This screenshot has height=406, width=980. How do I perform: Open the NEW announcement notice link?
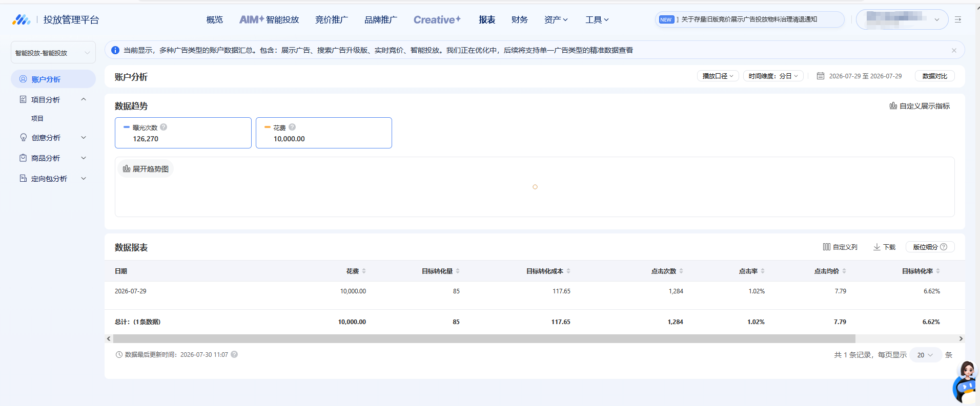point(749,19)
